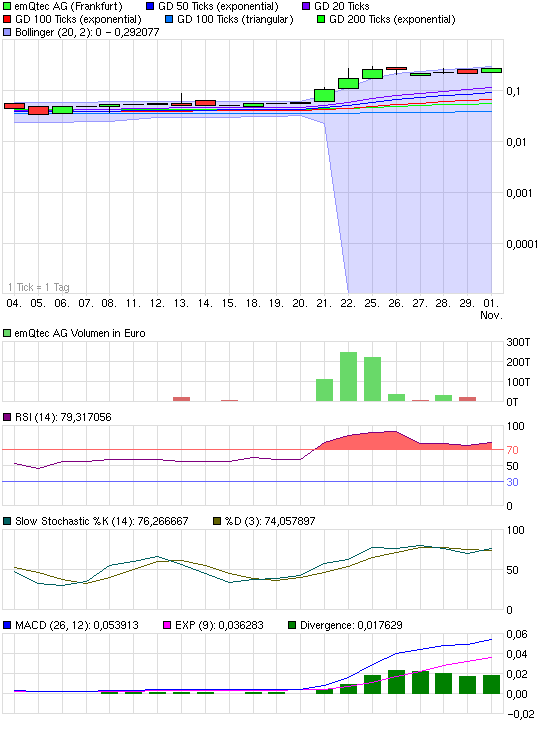Click the green volume bar on 21.
545x748 pixels.
tap(325, 390)
